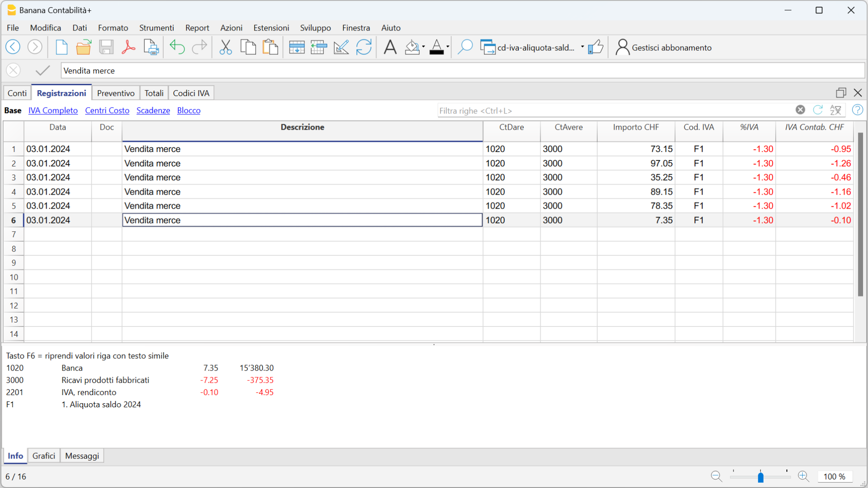This screenshot has width=868, height=488.
Task: Click the scissors cut icon
Action: (226, 47)
